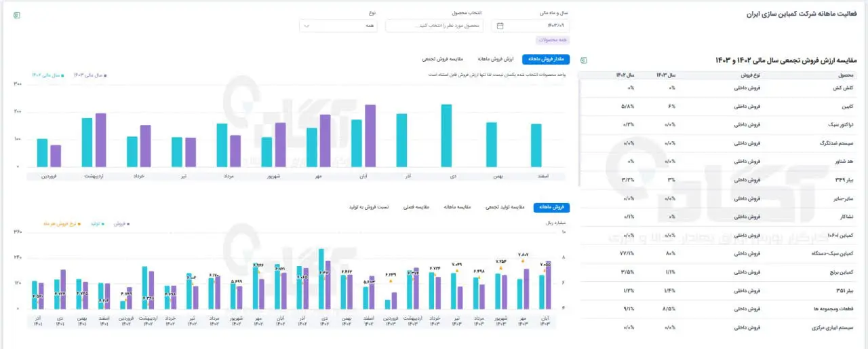Image resolution: width=868 pixels, height=349 pixels.
Task: Select the کابین product row
Action: 719,107
